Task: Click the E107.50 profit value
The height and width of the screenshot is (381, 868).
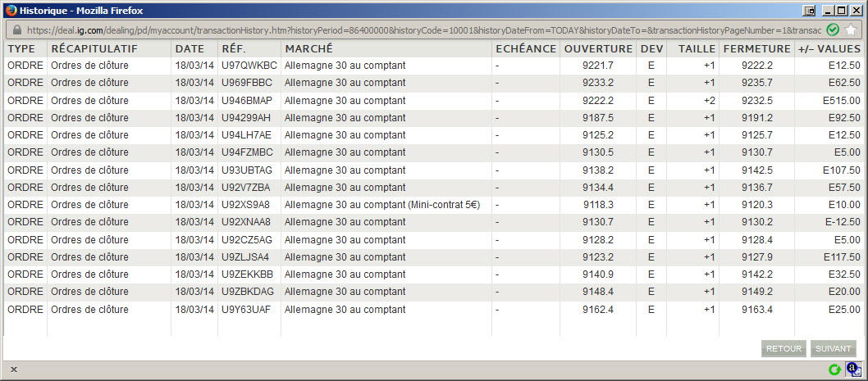Action: [x=842, y=170]
